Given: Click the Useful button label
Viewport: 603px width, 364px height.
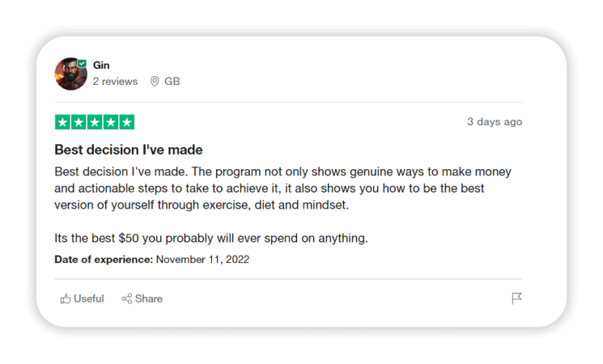Looking at the screenshot, I should click(x=89, y=299).
